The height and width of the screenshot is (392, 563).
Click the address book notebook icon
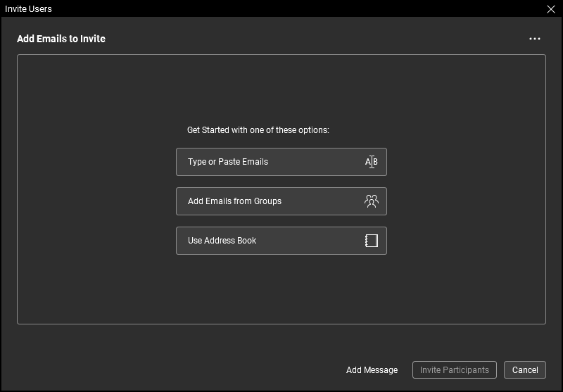click(x=371, y=241)
